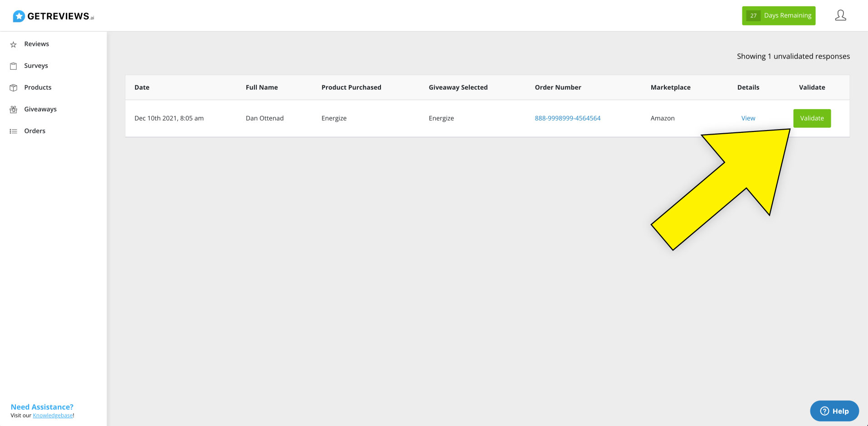Select the row for Dan Ottenad

click(x=265, y=118)
